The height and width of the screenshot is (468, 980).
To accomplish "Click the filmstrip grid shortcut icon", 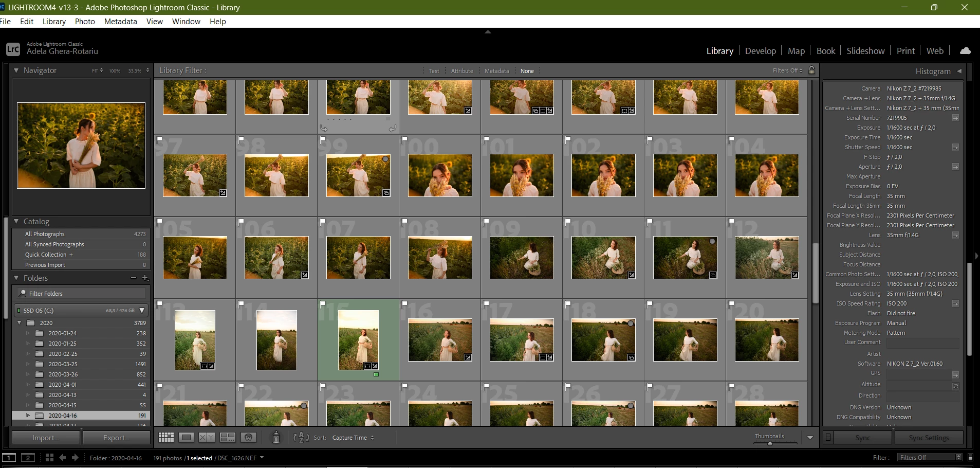I will pyautogui.click(x=49, y=457).
